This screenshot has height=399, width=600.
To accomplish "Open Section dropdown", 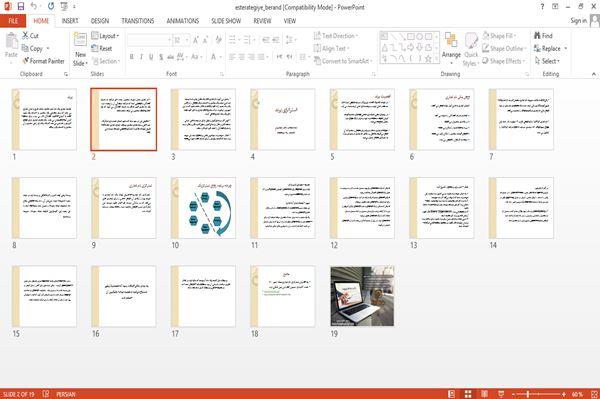I will 105,61.
